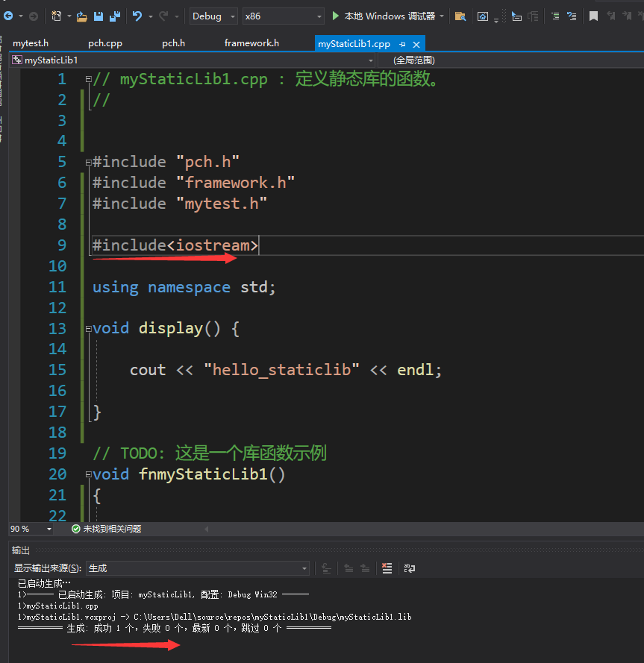Image resolution: width=644 pixels, height=663 pixels.
Task: Toggle word wrap in the output window
Action: [409, 568]
